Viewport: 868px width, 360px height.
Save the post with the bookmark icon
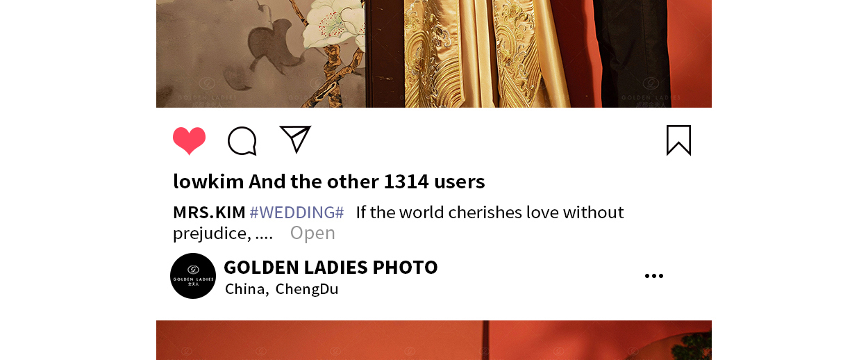[x=678, y=140]
